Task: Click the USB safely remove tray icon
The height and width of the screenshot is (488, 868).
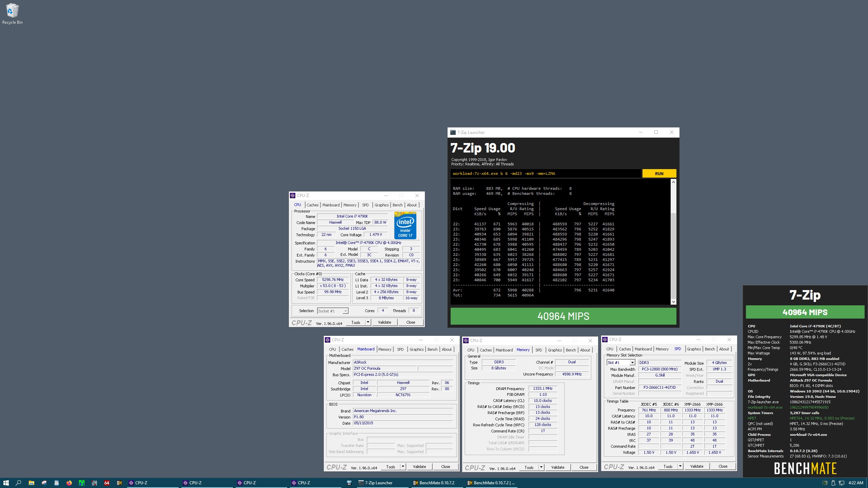Action: pyautogui.click(x=833, y=483)
